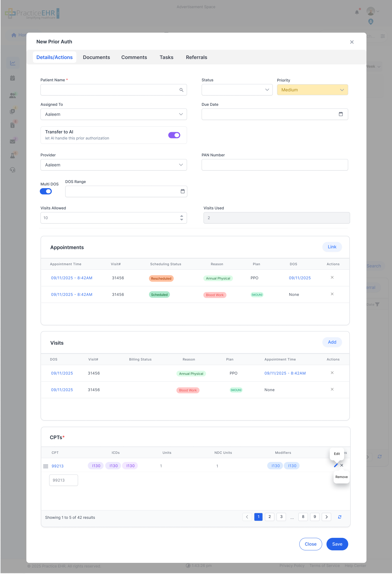Click the Patient Name input field
The width and height of the screenshot is (392, 574).
114,90
